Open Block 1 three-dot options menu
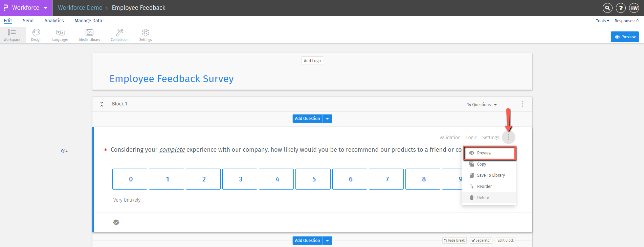Image resolution: width=644 pixels, height=247 pixels. [522, 104]
